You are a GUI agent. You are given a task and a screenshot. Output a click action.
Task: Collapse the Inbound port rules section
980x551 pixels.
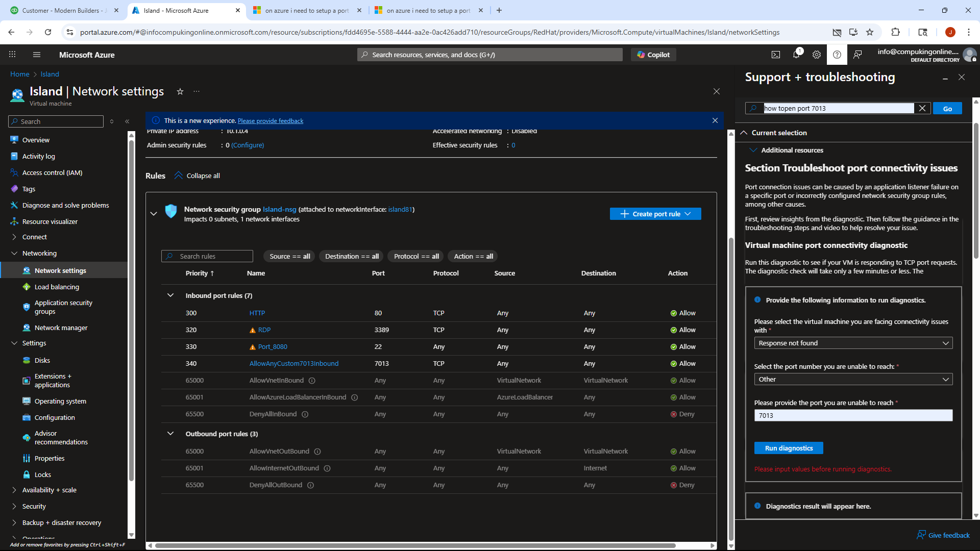tap(170, 295)
